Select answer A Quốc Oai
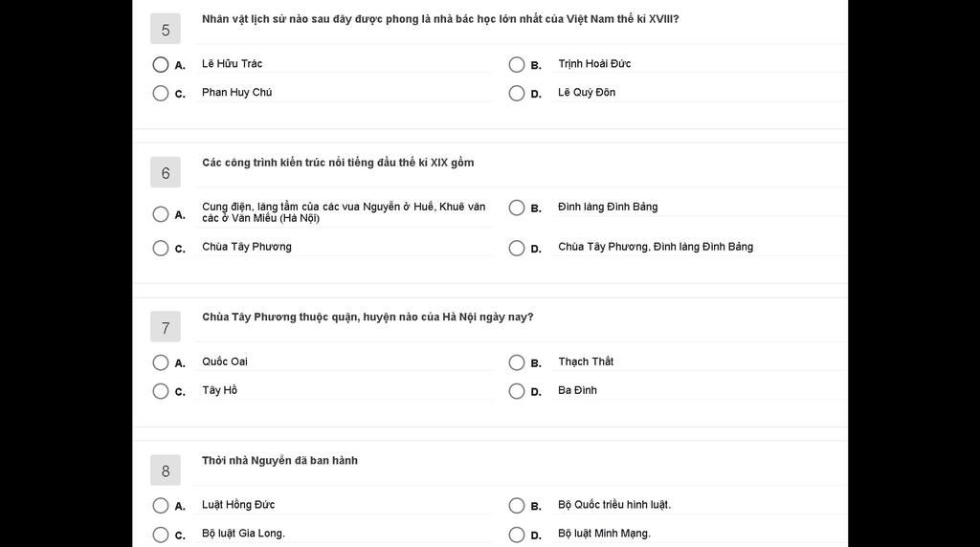The width and height of the screenshot is (980, 547). tap(161, 362)
